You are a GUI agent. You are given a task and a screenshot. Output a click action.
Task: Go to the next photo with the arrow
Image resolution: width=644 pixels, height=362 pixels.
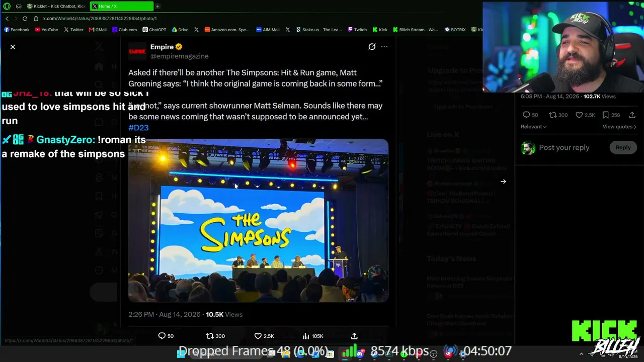(503, 182)
